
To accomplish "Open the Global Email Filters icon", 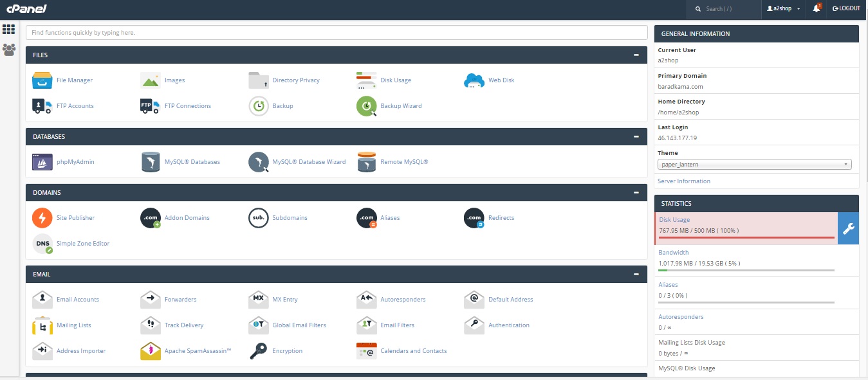I will (259, 325).
